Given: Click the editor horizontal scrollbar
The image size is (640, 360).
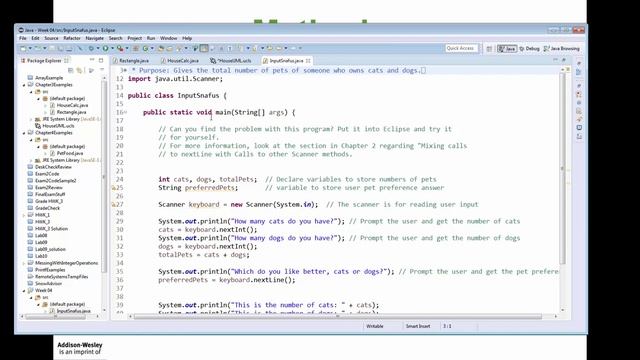Looking at the screenshot, I should point(338,316).
